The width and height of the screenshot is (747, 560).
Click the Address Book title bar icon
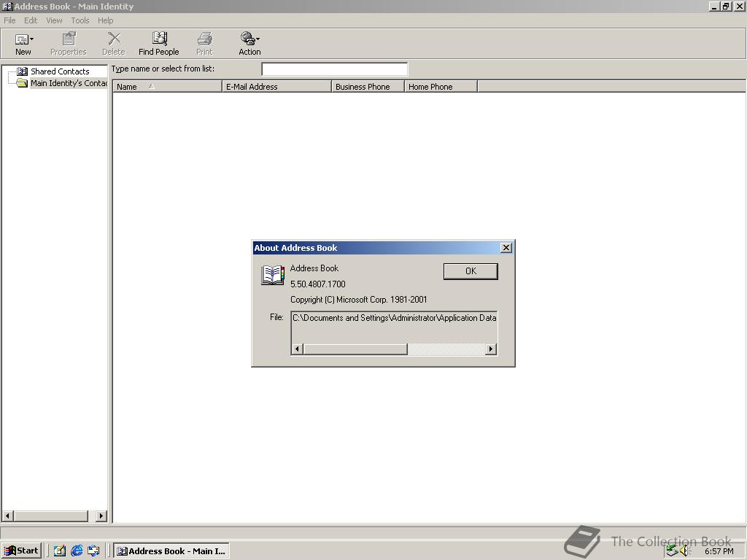pyautogui.click(x=7, y=7)
